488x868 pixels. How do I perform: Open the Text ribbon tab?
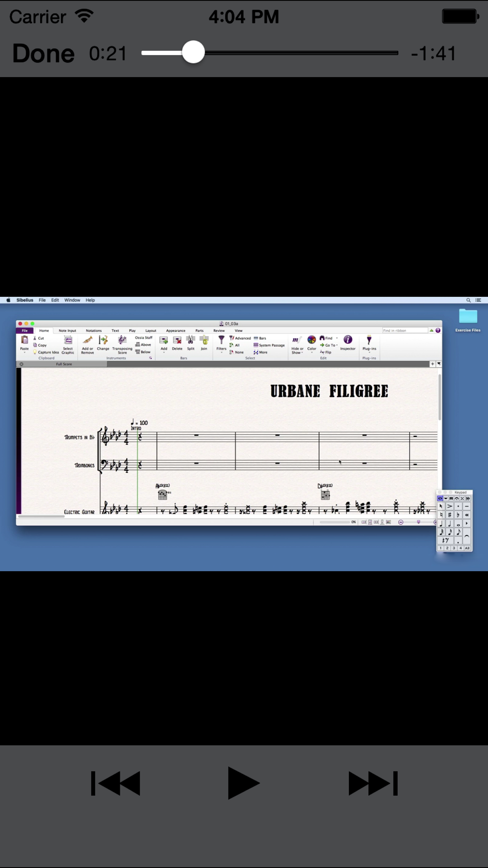(115, 331)
